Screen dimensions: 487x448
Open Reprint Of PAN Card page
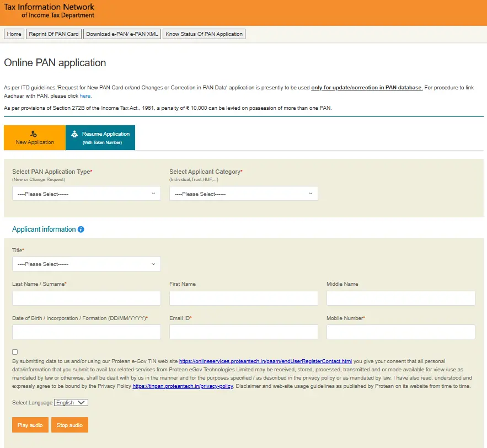(x=53, y=34)
